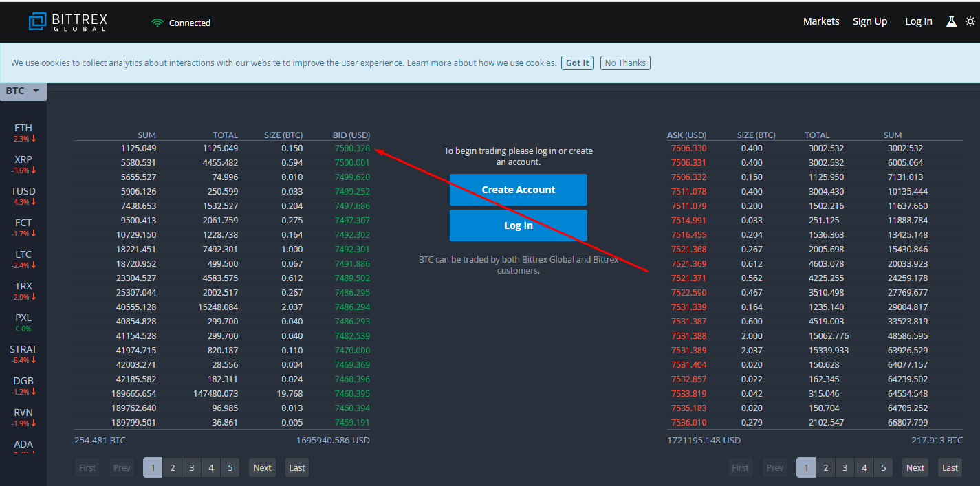The width and height of the screenshot is (980, 486).
Task: Click Last under the asks table
Action: click(950, 467)
